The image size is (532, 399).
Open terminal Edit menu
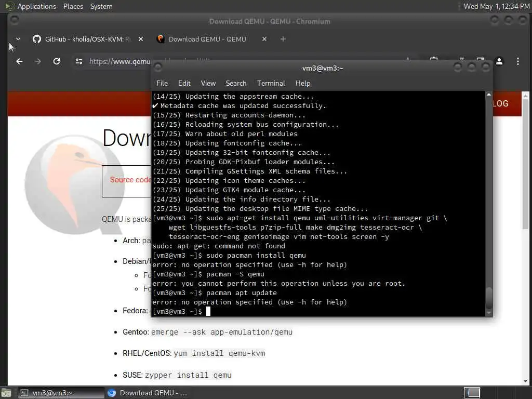pos(184,83)
